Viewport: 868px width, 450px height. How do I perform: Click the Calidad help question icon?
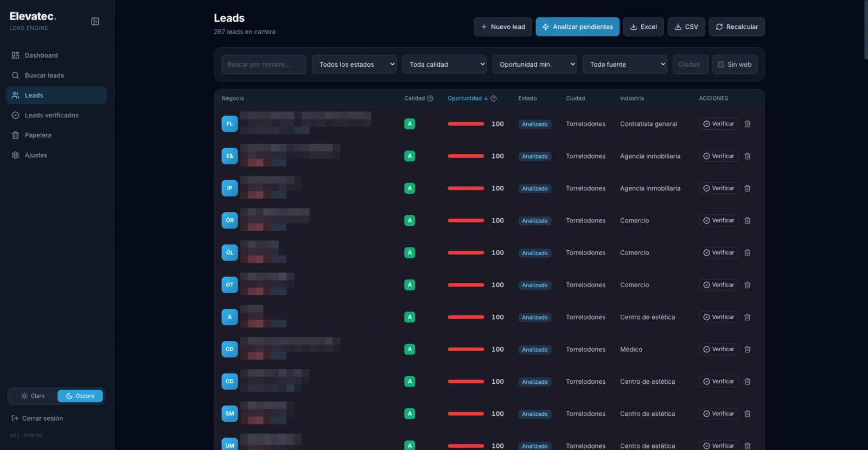[430, 98]
